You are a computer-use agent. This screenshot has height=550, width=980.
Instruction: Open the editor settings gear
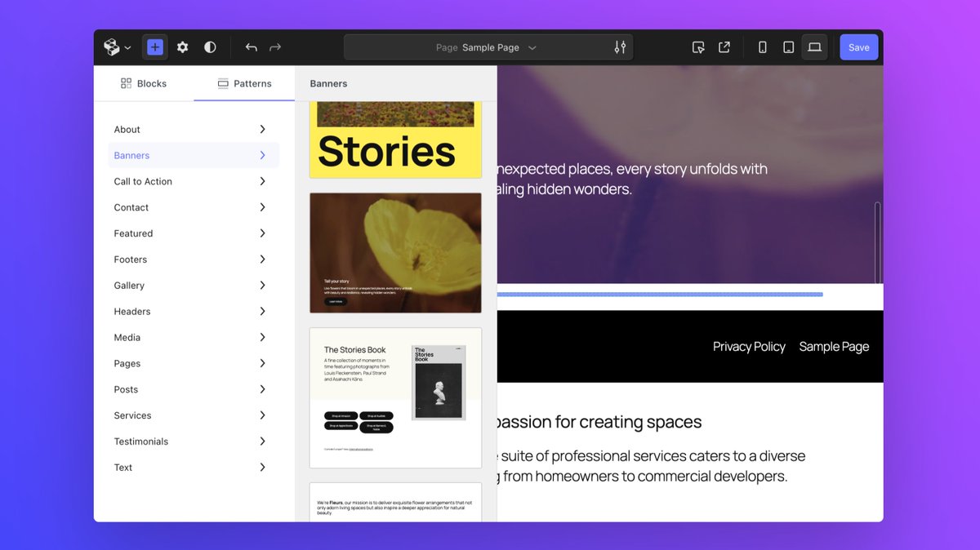click(x=182, y=47)
